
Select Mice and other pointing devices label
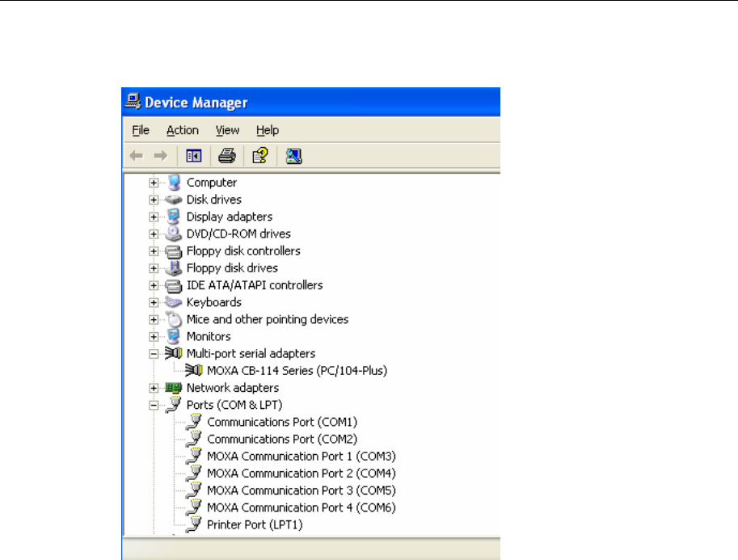pyautogui.click(x=268, y=319)
